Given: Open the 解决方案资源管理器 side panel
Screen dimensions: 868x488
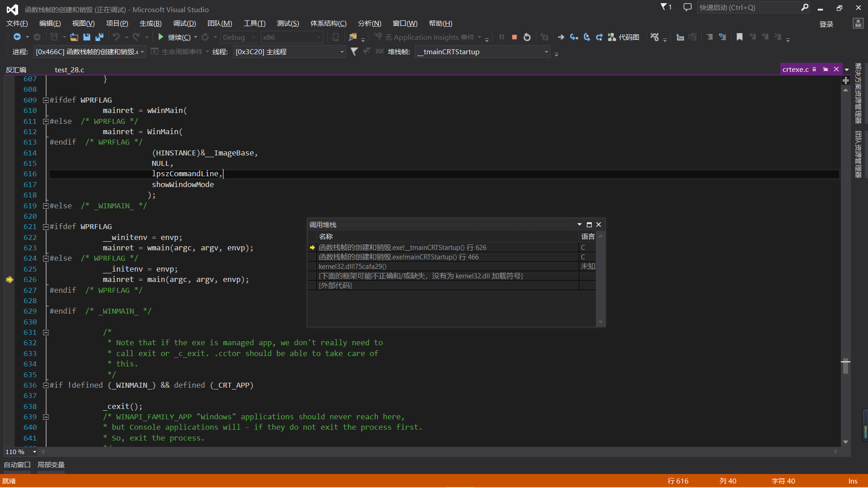Looking at the screenshot, I should (x=858, y=94).
